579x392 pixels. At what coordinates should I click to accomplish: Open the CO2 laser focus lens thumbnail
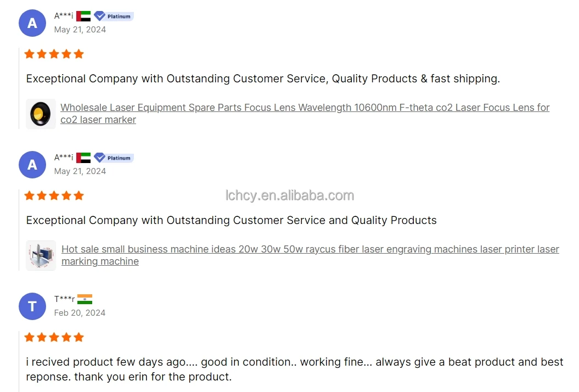point(41,114)
